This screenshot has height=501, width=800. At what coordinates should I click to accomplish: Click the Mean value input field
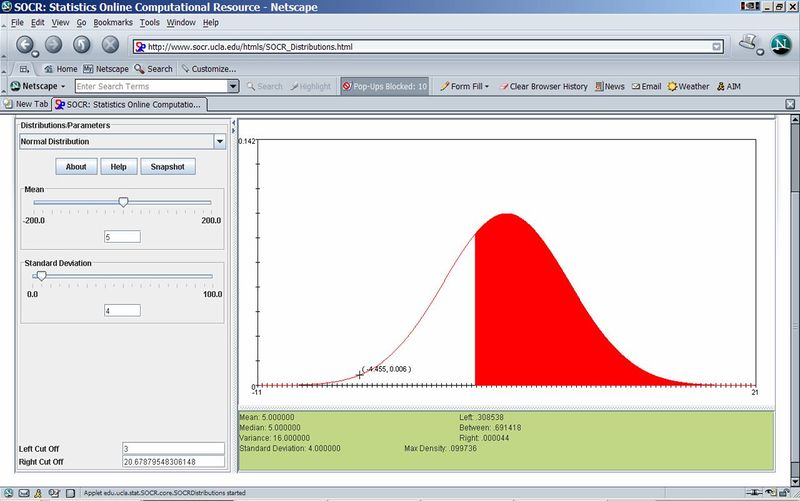tap(122, 237)
